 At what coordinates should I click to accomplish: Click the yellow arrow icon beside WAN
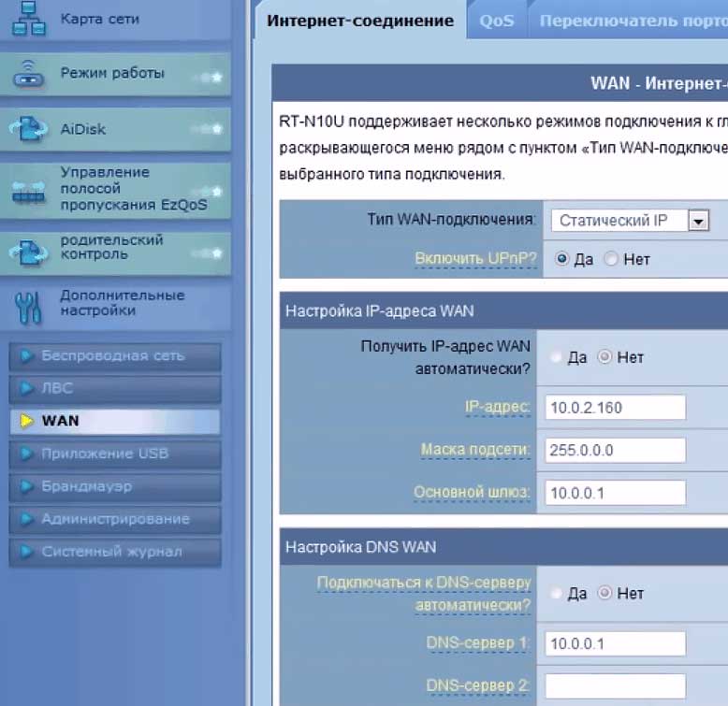click(26, 421)
